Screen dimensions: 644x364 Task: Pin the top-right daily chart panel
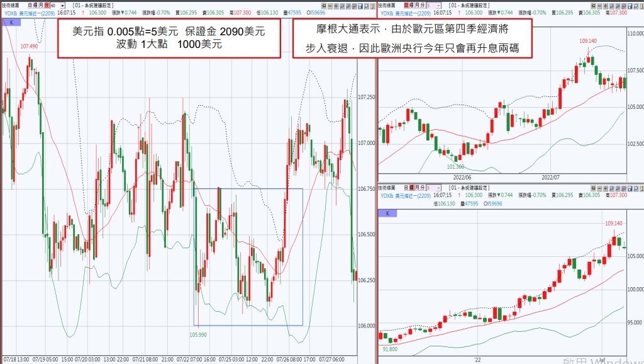pos(594,6)
